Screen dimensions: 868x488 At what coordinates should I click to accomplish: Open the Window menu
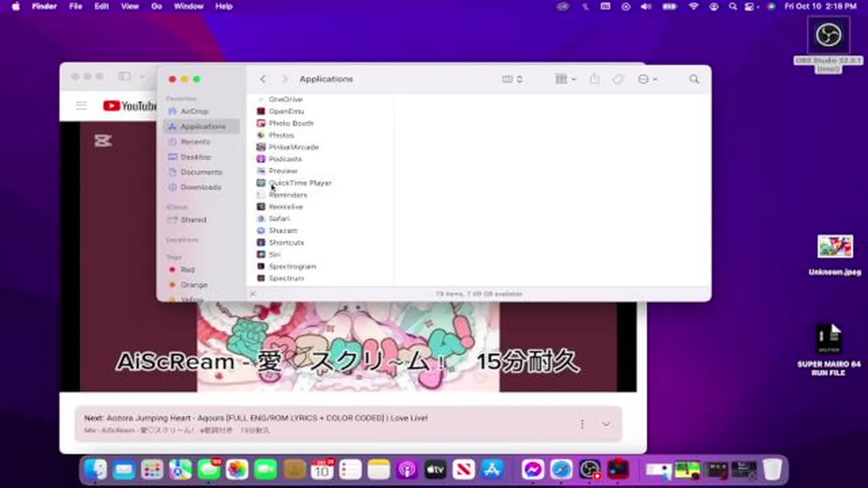click(x=189, y=6)
